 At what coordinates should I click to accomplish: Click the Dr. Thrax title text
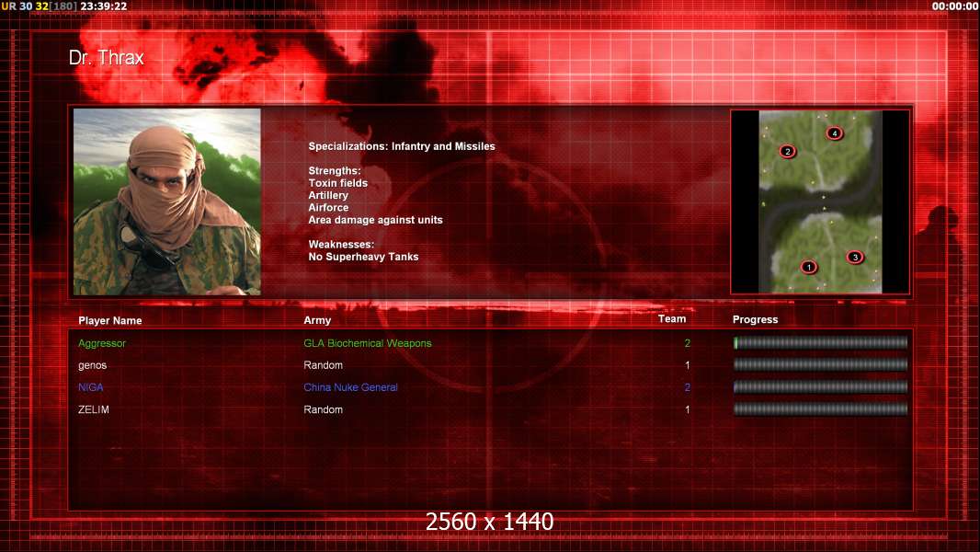[107, 58]
